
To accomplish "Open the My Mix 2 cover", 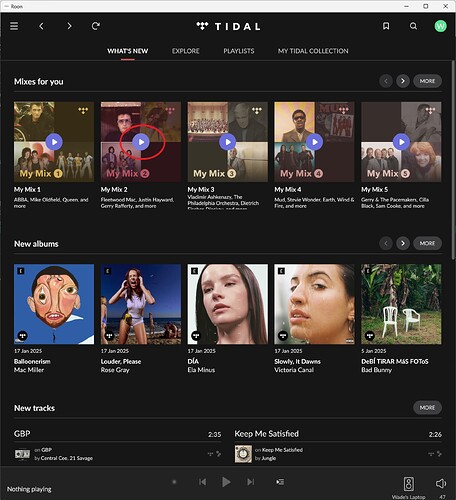I will (141, 142).
